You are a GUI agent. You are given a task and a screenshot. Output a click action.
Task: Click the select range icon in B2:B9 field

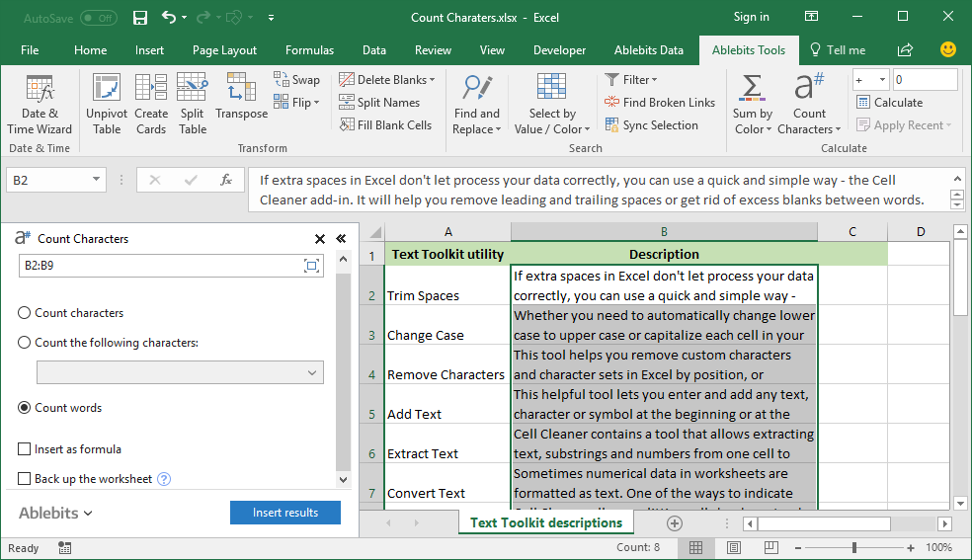312,266
